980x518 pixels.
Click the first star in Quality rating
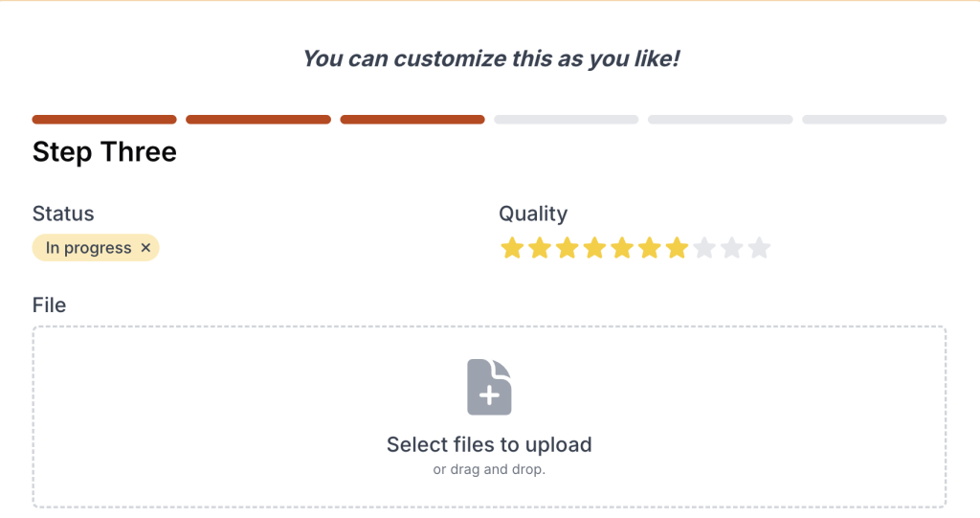[512, 249]
